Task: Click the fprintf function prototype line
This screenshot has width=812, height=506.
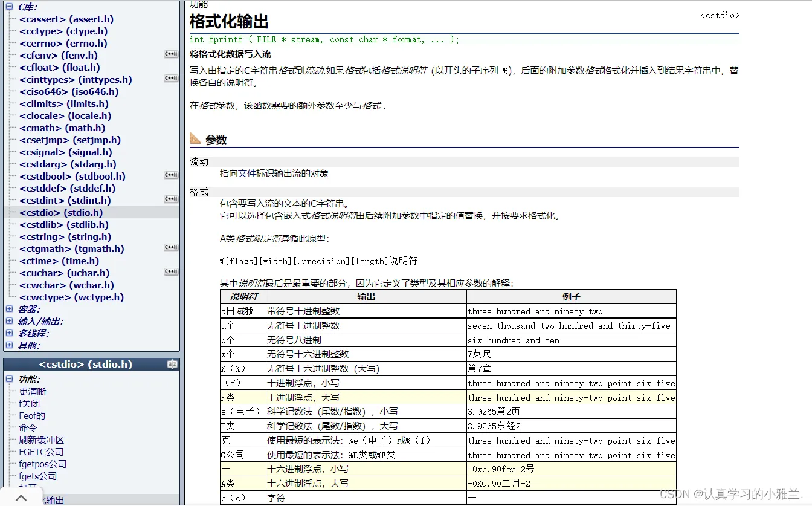Action: click(324, 39)
